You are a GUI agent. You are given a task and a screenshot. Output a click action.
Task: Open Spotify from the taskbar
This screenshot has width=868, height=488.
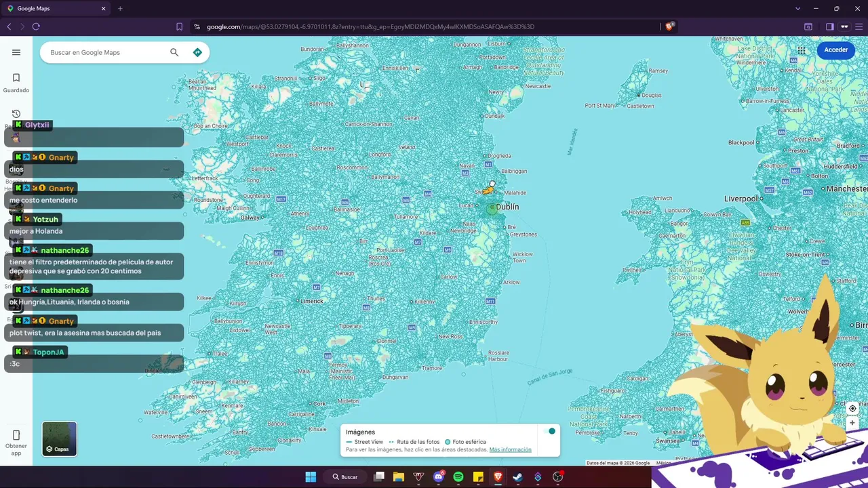pos(458,477)
